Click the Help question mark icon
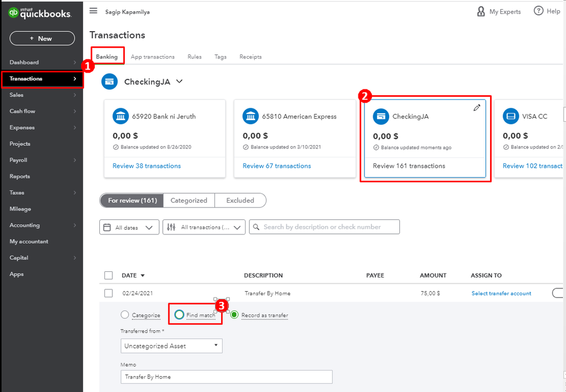The height and width of the screenshot is (392, 566). pos(538,11)
